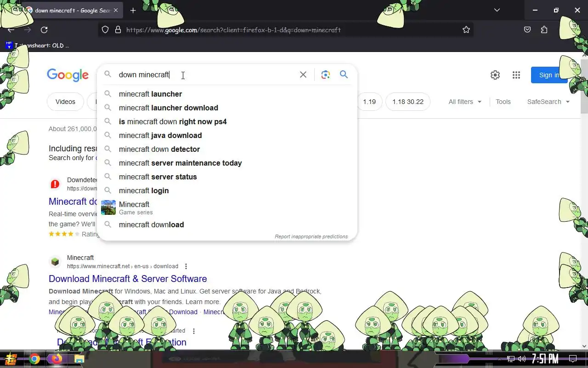Open a new Firefox tab
Screen dimensions: 588x368
click(133, 10)
